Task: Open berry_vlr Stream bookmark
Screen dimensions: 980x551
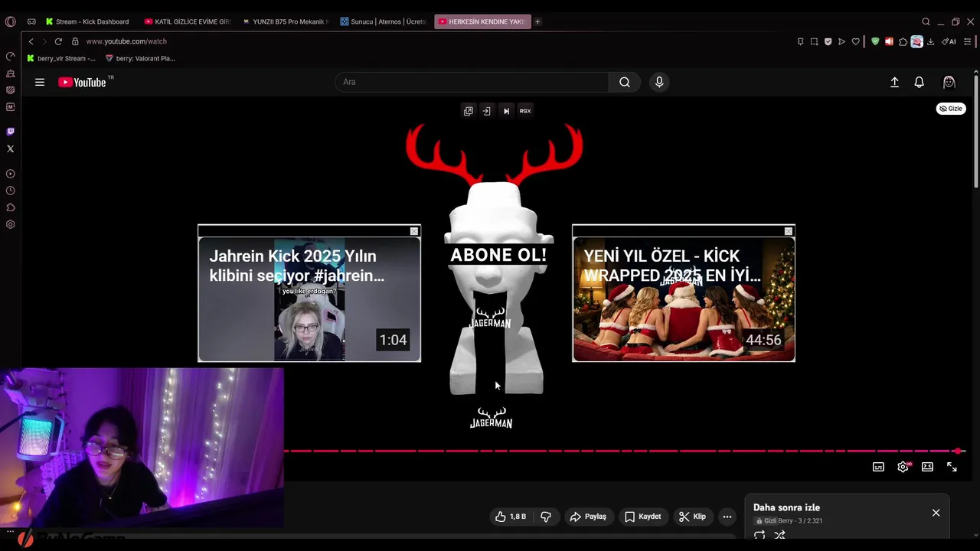Action: pyautogui.click(x=60, y=58)
